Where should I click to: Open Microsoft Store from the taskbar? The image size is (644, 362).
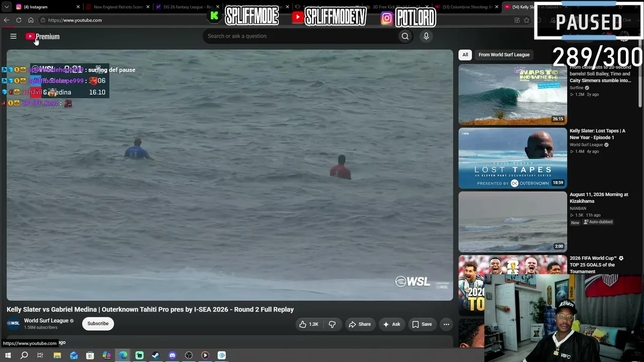coord(90,355)
